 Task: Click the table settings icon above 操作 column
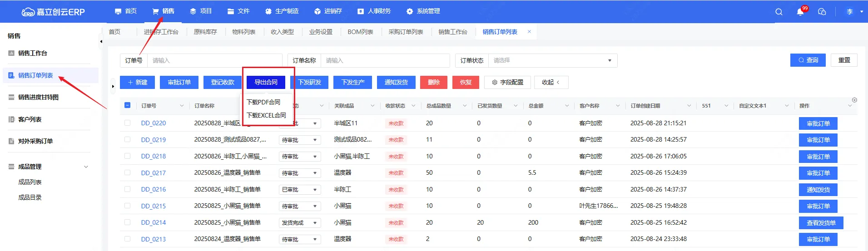click(x=854, y=100)
